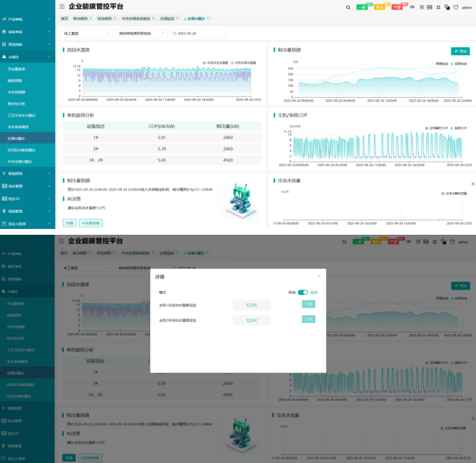Open the 首页 tab in the undimmed tab bar

tap(64, 19)
